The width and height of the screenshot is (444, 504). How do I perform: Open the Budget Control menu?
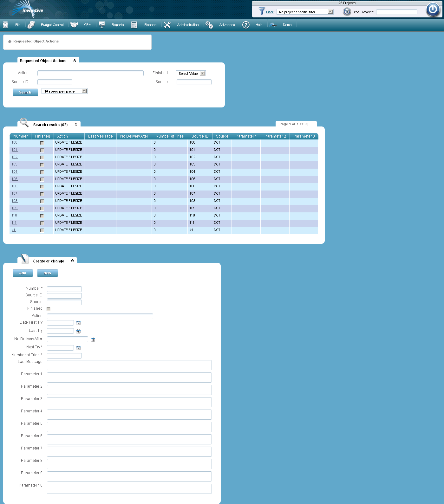pos(52,25)
